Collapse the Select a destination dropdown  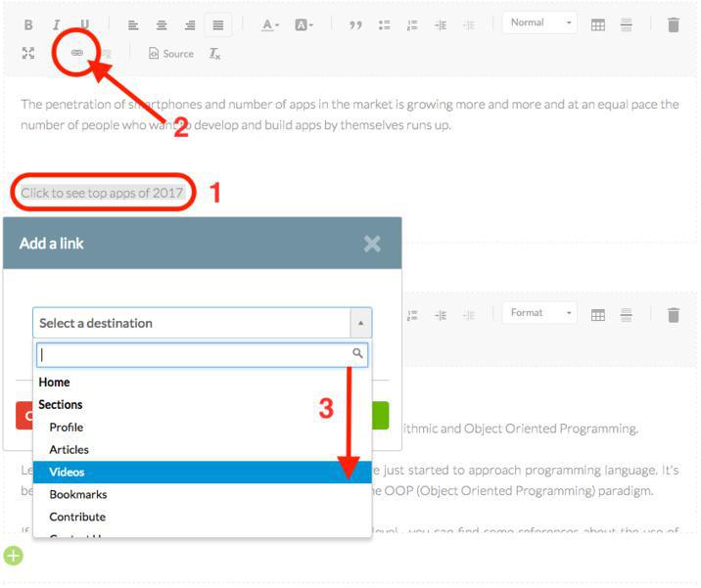point(359,323)
